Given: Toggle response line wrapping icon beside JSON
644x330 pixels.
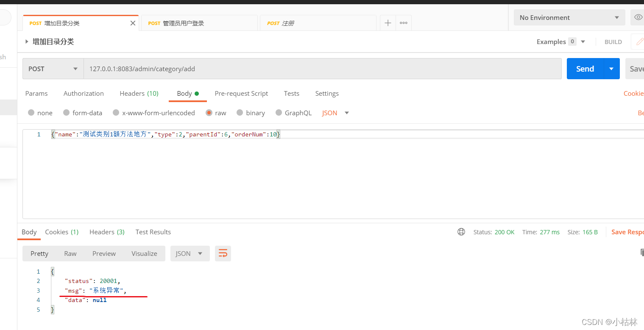Looking at the screenshot, I should coord(223,253).
